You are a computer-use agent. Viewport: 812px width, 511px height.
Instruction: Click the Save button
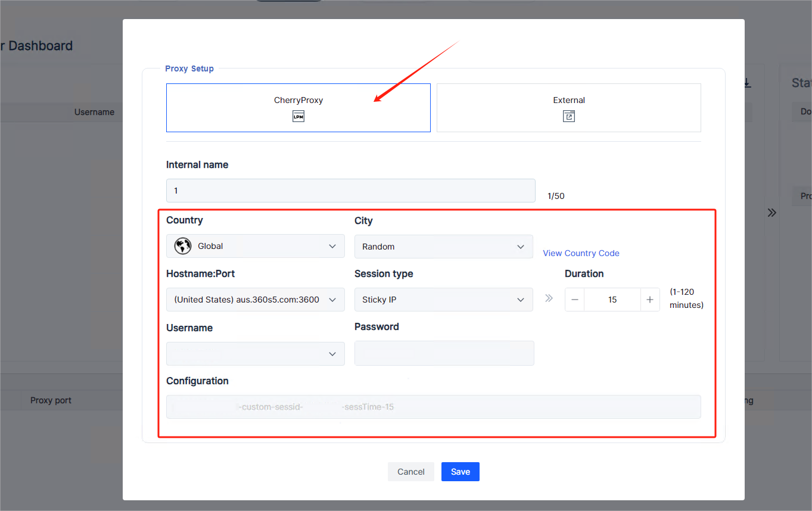tap(460, 472)
